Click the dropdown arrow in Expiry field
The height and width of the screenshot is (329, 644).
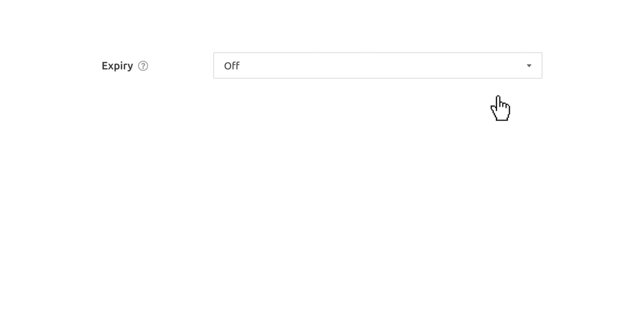(529, 66)
